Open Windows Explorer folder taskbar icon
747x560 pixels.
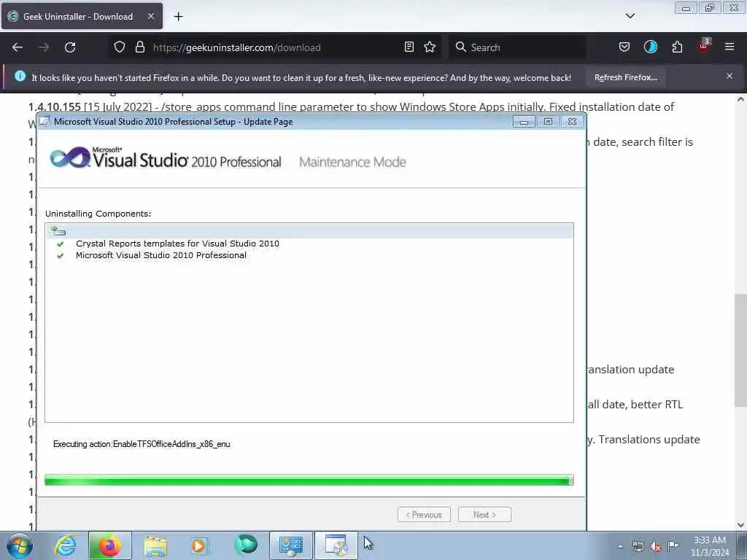155,545
